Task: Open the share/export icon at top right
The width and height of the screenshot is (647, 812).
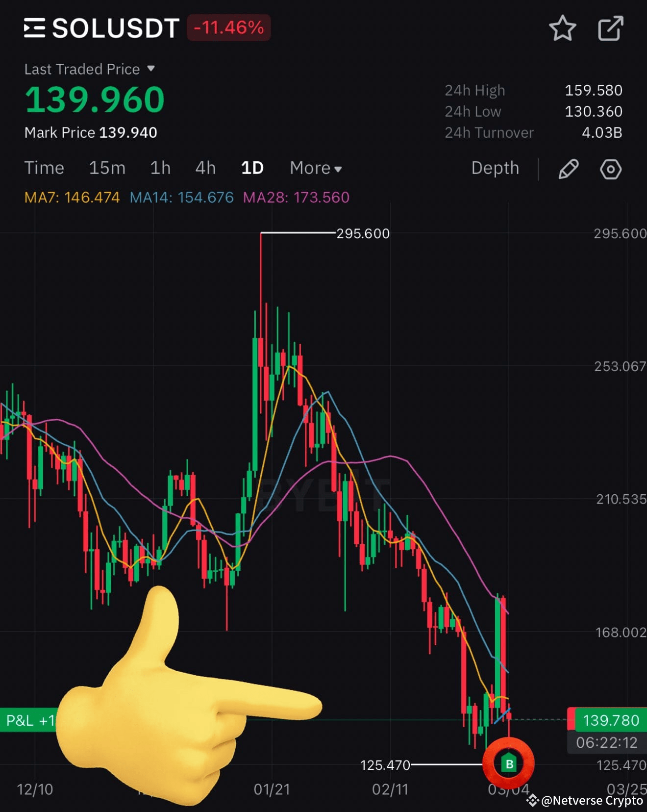Action: (x=611, y=28)
